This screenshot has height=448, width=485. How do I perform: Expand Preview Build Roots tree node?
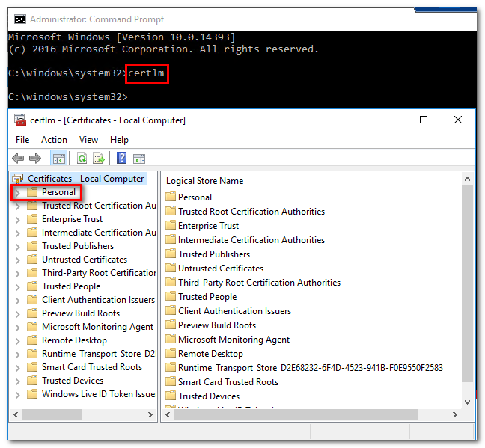pos(18,314)
